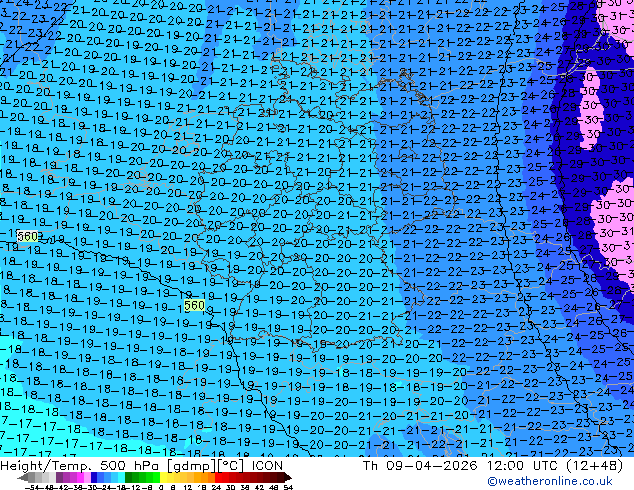Screen dimensions: 634x490
Task: Pick the yellow legend swatch near 0
Action: (x=163, y=477)
